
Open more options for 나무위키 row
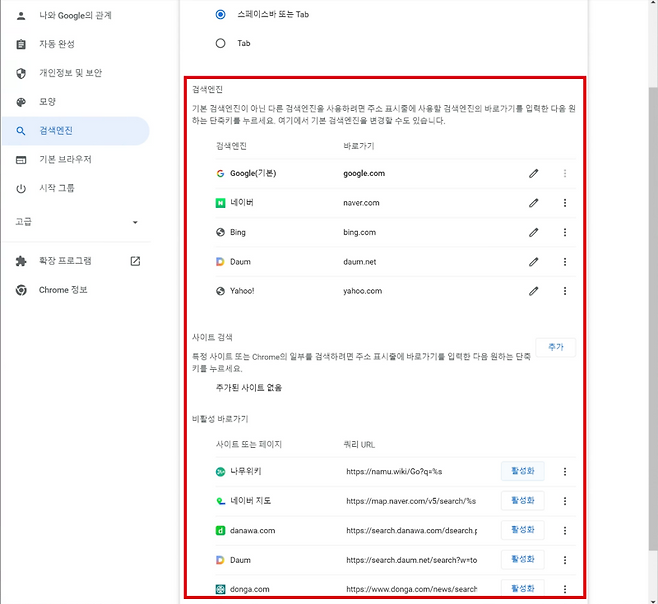click(x=565, y=472)
